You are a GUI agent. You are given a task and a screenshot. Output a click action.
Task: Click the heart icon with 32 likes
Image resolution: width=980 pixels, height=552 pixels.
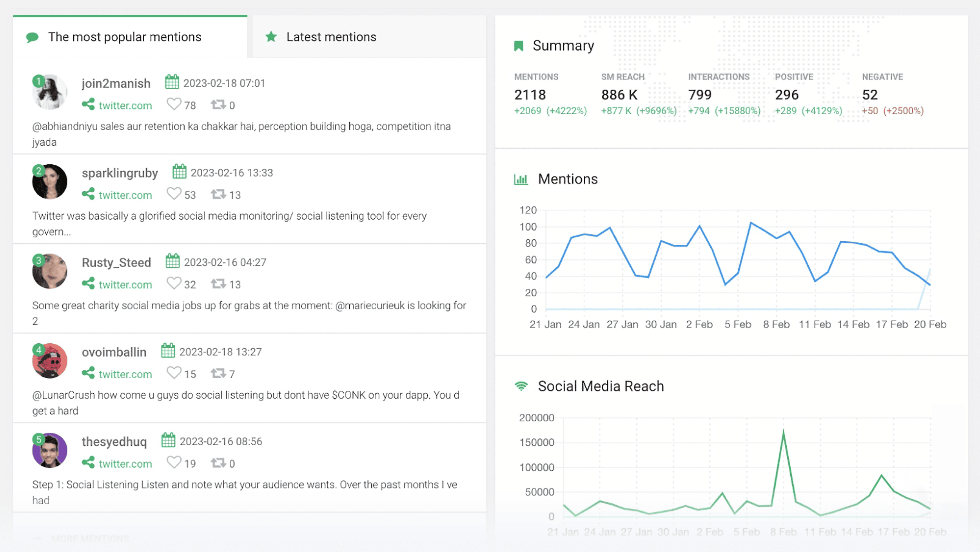pyautogui.click(x=174, y=283)
